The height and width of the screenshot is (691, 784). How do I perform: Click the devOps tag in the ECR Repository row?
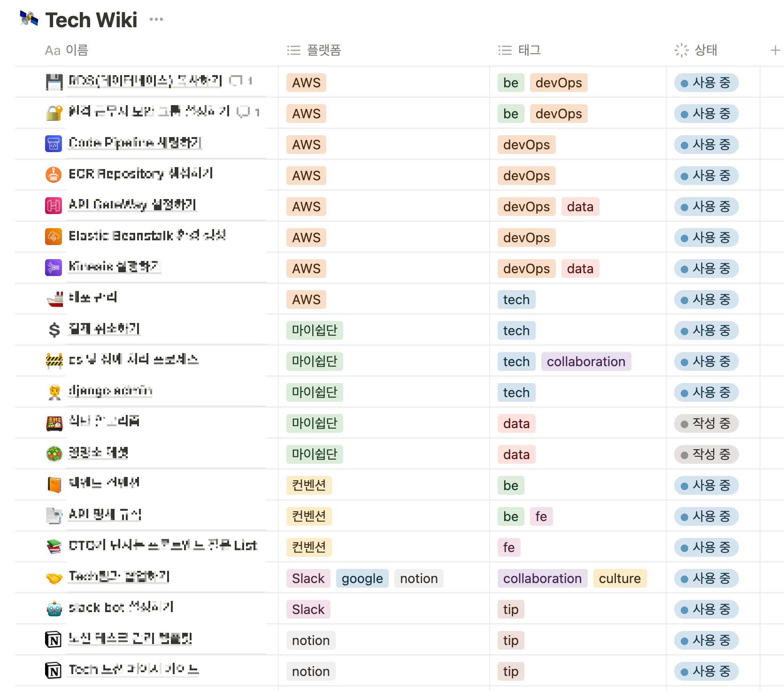pyautogui.click(x=526, y=176)
